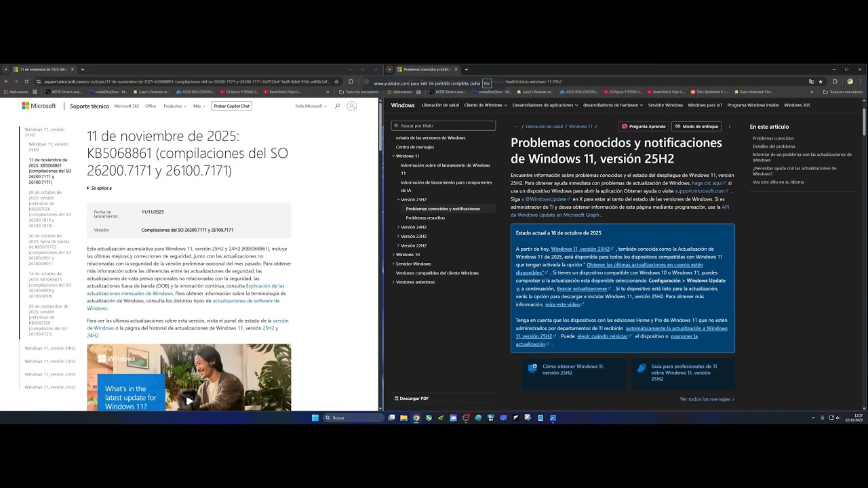Click the taskbar Buscar search box
This screenshot has width=868, height=488.
pyautogui.click(x=353, y=418)
